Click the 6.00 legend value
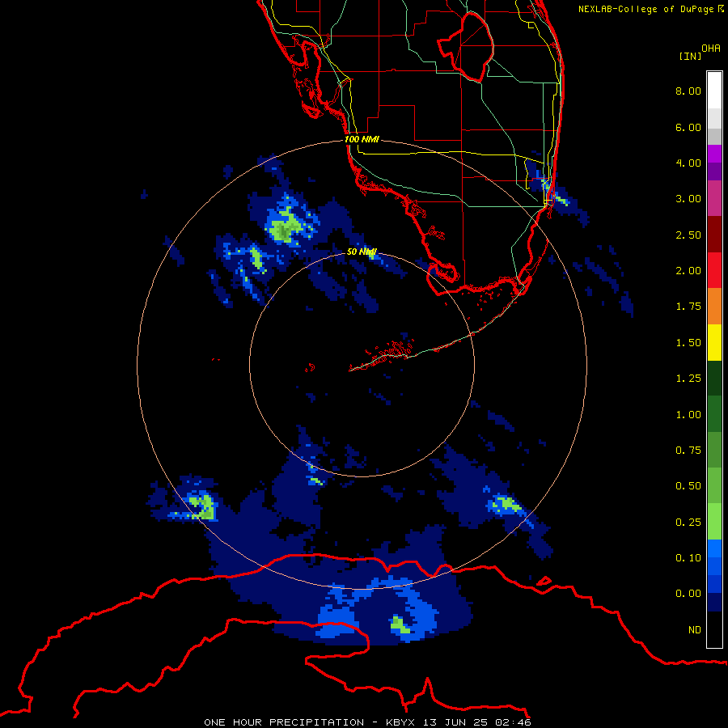This screenshot has width=728, height=728. point(688,127)
